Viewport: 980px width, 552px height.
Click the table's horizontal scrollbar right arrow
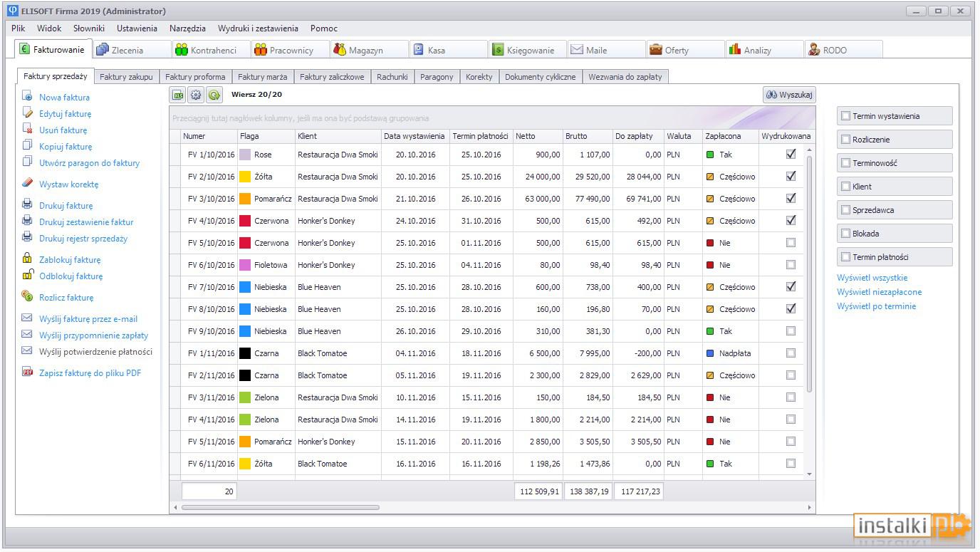[x=810, y=508]
